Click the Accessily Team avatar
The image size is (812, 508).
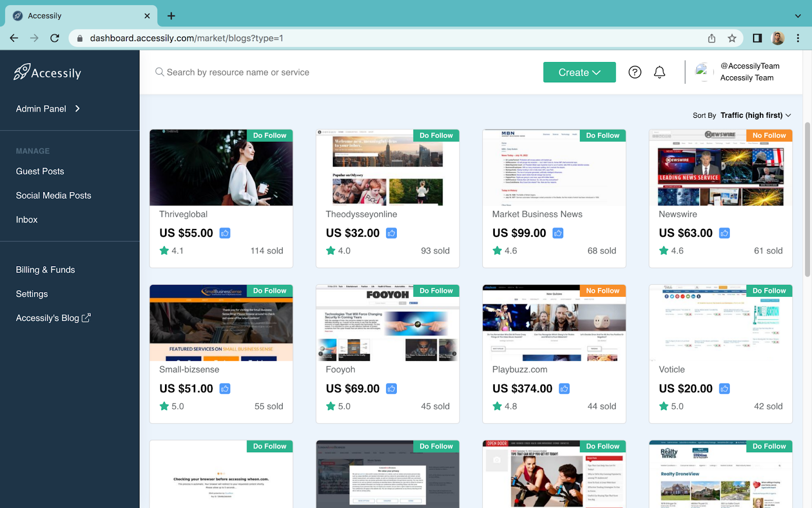point(703,72)
